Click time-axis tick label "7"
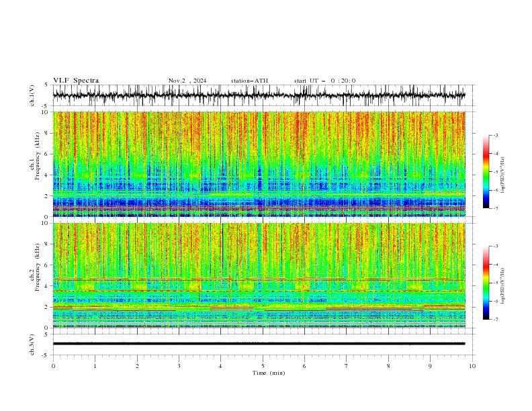532x411 pixels. click(347, 366)
